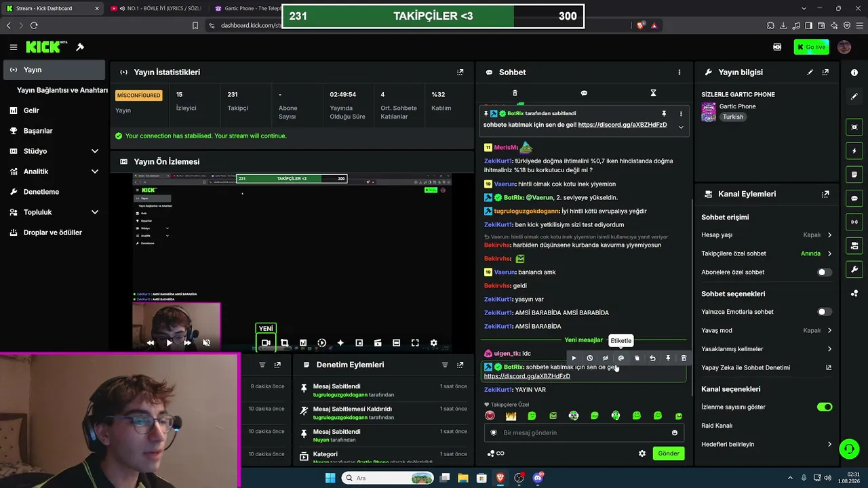The height and width of the screenshot is (488, 868).
Task: Open Droplar ve ödüller in sidebar
Action: (54, 232)
